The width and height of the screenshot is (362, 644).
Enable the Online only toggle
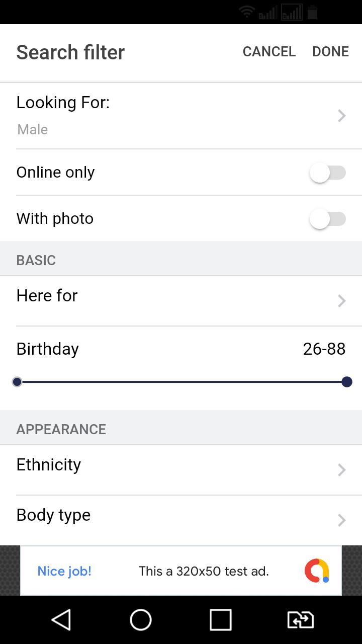(327, 173)
